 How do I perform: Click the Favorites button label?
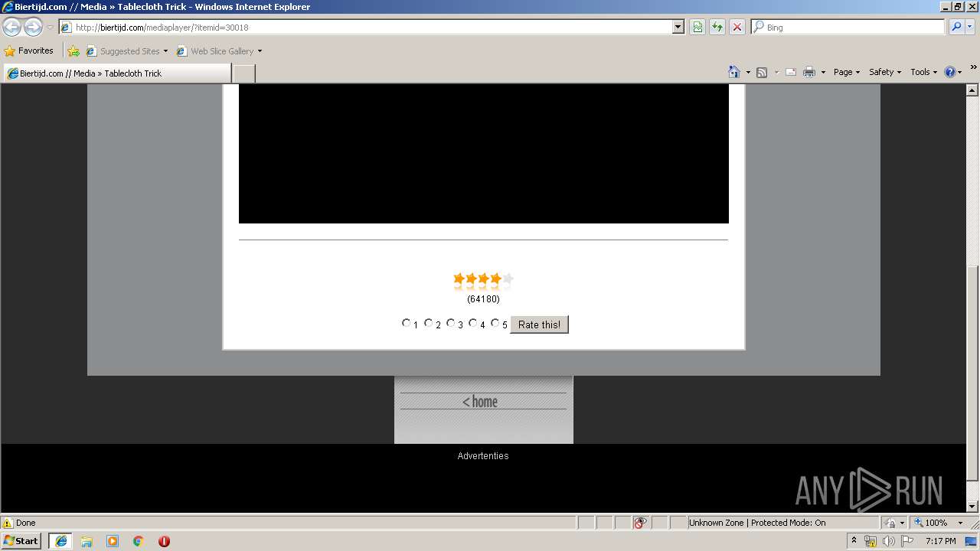(x=36, y=51)
